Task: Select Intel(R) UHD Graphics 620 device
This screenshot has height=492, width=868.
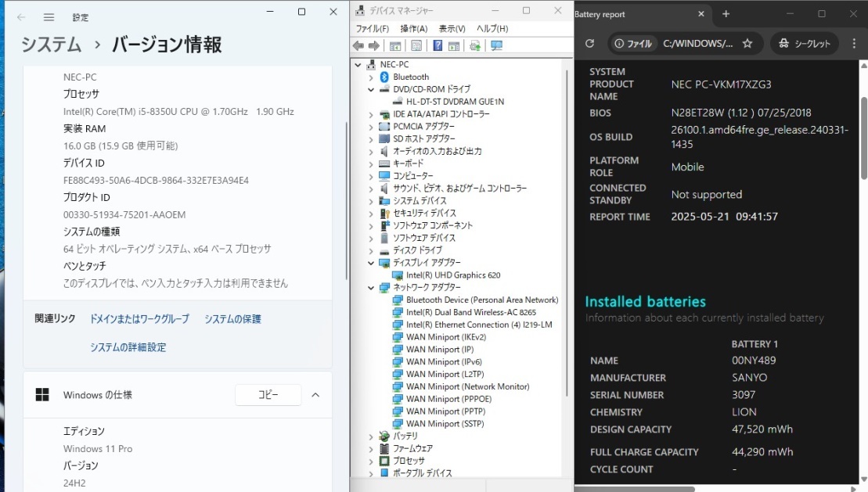Action: pyautogui.click(x=453, y=275)
